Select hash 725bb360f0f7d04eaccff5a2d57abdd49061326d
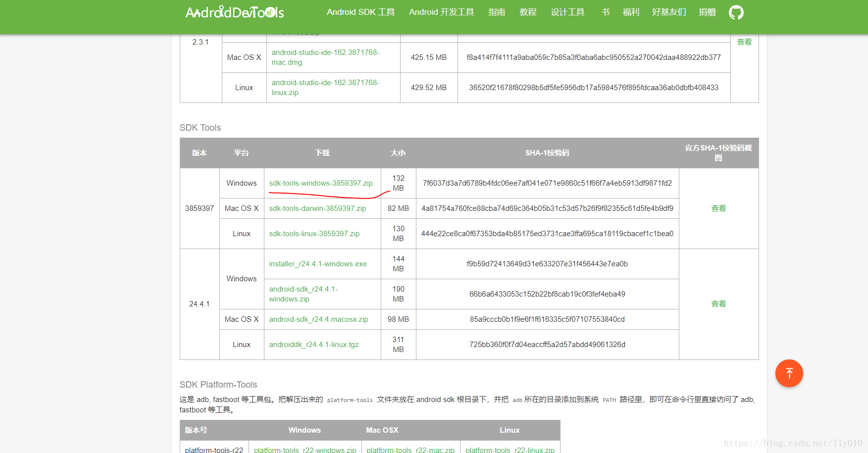The height and width of the screenshot is (453, 868). 547,345
